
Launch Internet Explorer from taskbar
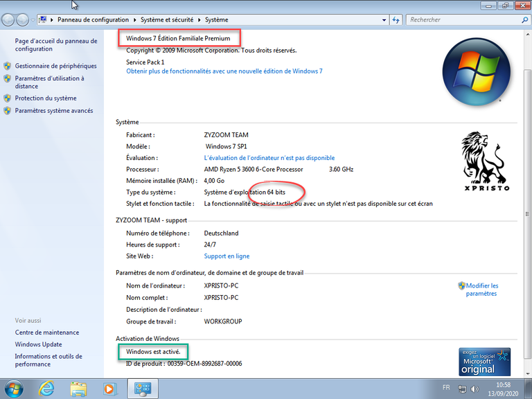point(46,389)
